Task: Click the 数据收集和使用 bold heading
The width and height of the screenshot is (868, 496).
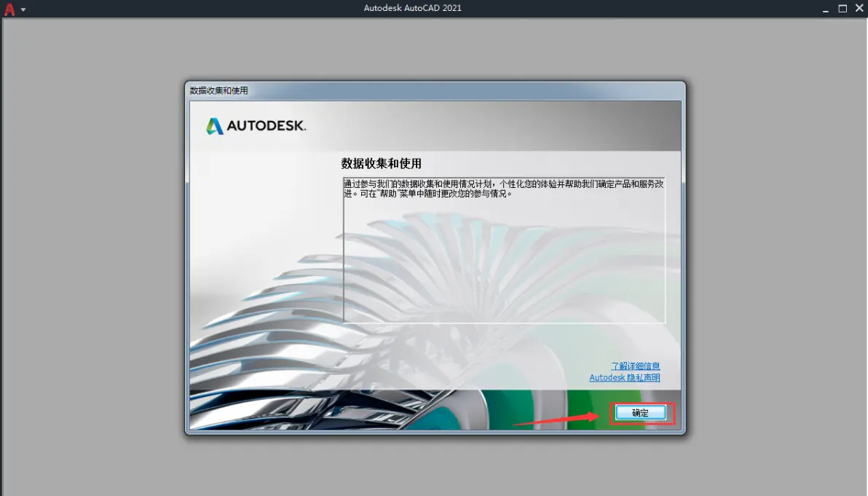Action: [x=382, y=163]
